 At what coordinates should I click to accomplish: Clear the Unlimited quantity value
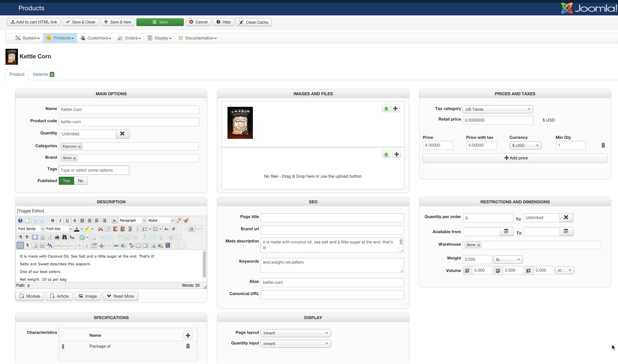click(122, 134)
